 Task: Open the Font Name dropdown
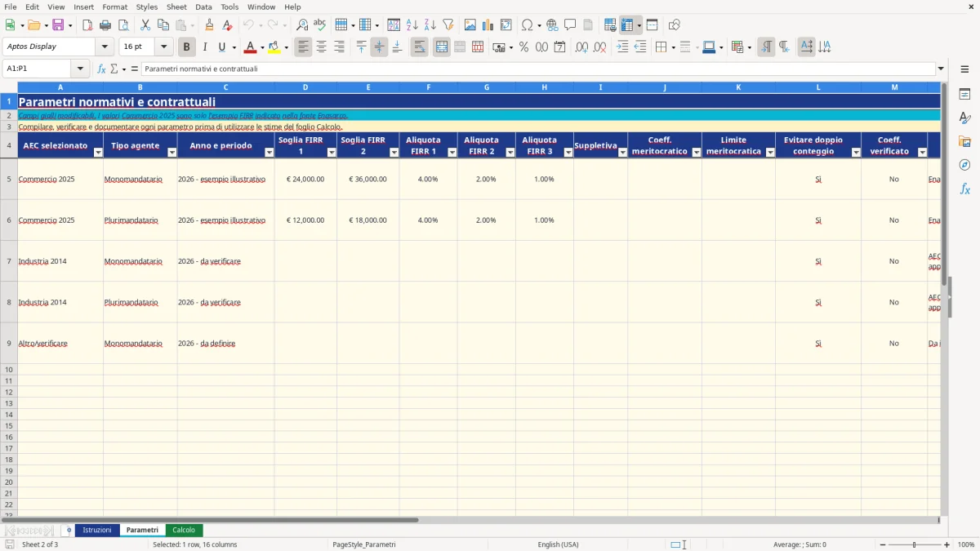pyautogui.click(x=105, y=47)
